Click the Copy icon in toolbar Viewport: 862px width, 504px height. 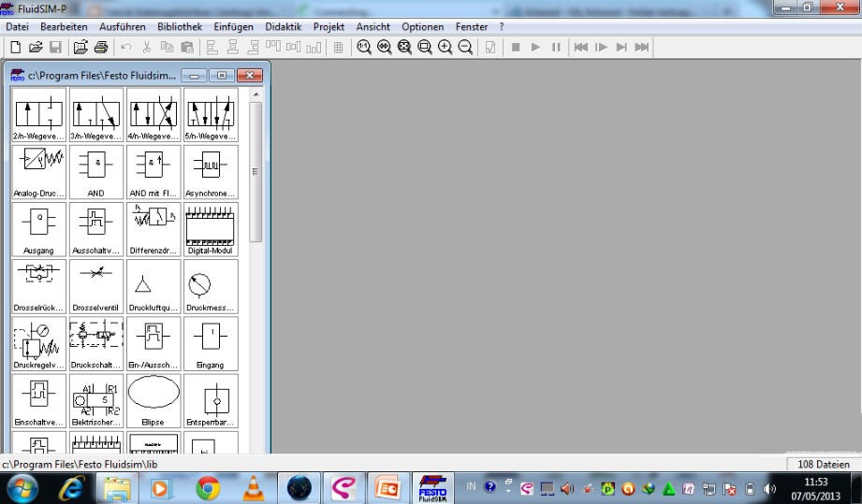[x=167, y=47]
